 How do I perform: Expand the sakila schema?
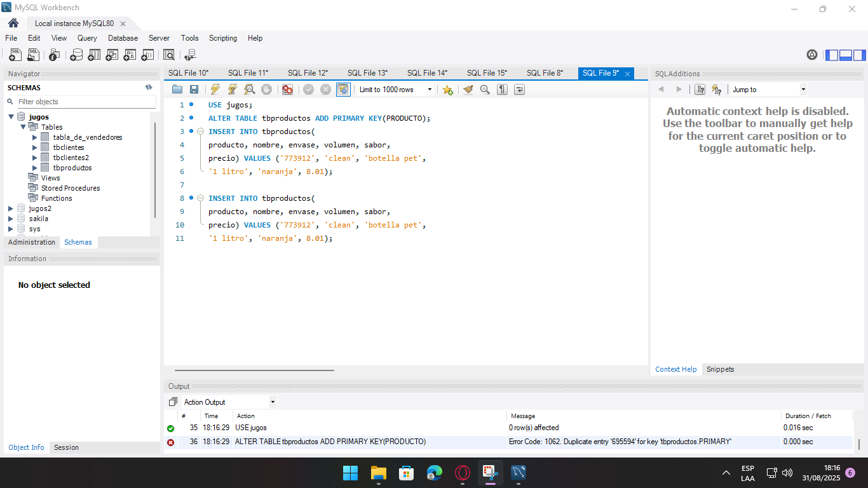pyautogui.click(x=11, y=219)
